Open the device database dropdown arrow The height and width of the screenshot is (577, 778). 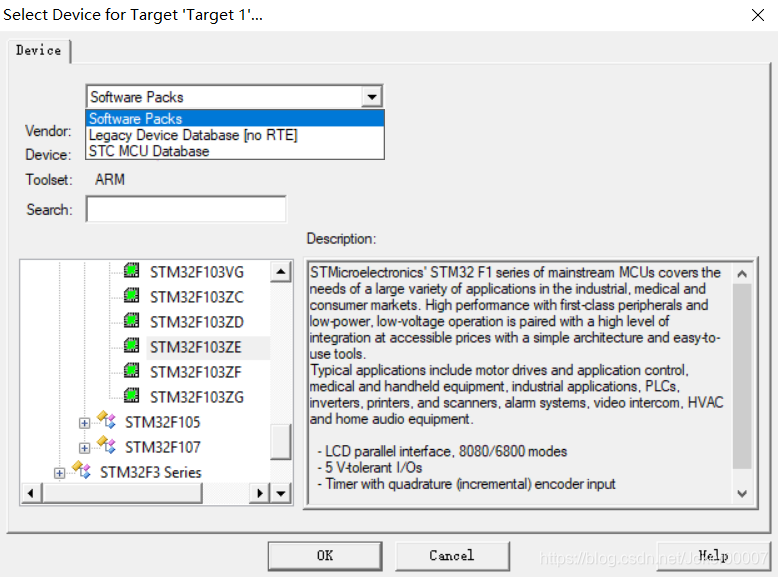[372, 97]
